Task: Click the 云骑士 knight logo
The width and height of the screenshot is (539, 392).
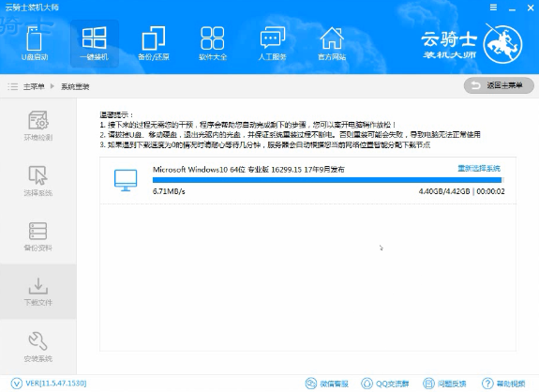Action: (502, 44)
